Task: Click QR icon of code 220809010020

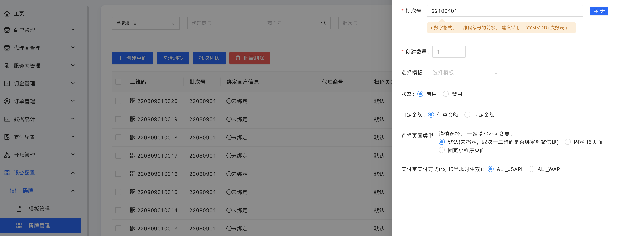Action: pyautogui.click(x=133, y=101)
